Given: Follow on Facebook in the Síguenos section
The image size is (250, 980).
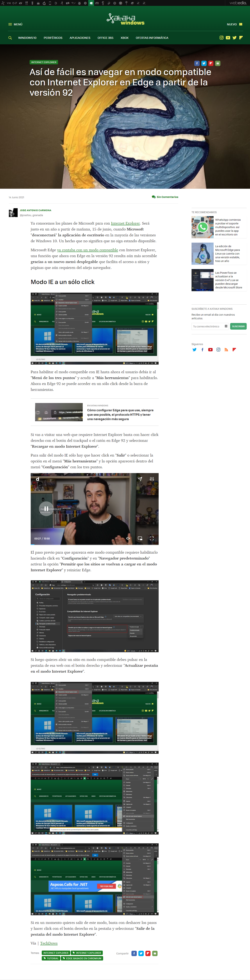Looking at the screenshot, I should [x=202, y=350].
